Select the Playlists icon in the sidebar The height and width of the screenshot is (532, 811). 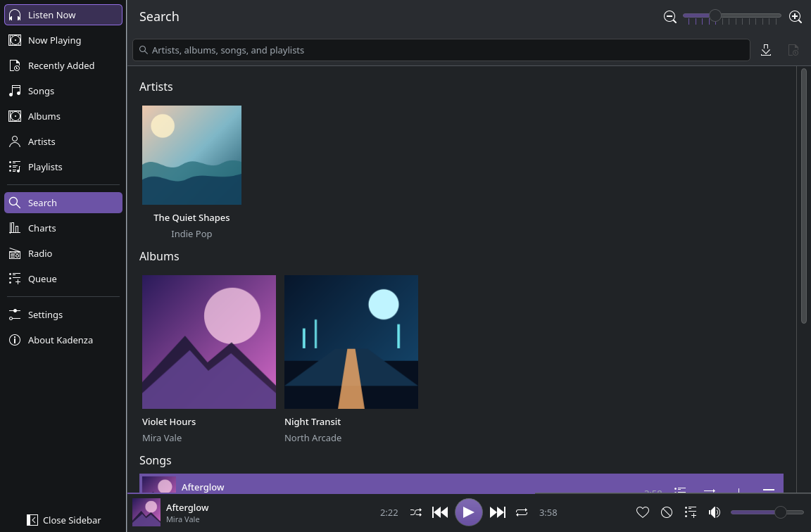coord(15,167)
